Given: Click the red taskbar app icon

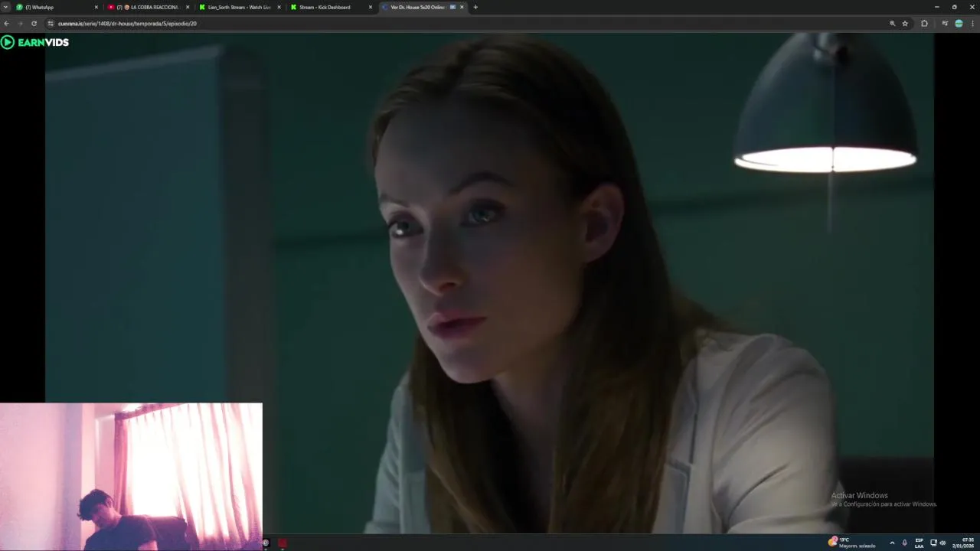Looking at the screenshot, I should (x=282, y=543).
